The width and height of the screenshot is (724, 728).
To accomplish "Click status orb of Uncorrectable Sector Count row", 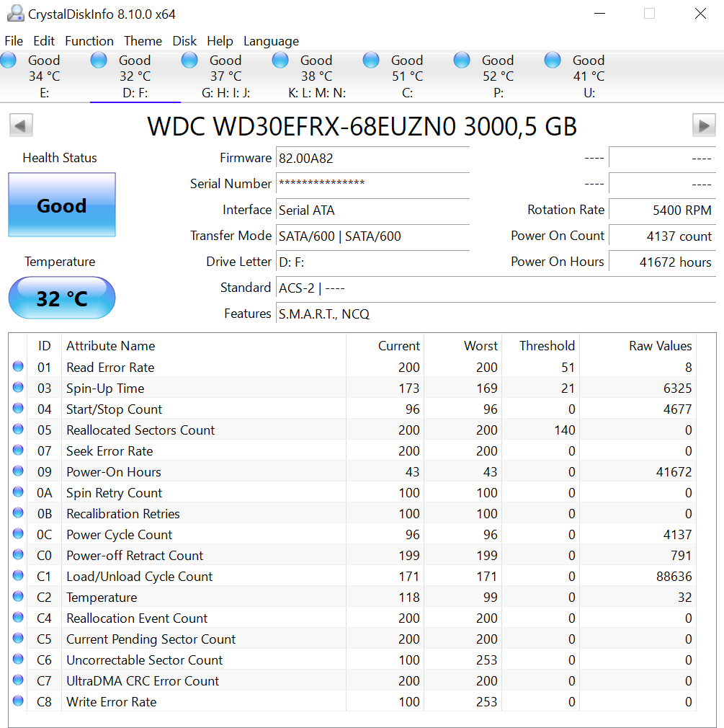I will [18, 659].
